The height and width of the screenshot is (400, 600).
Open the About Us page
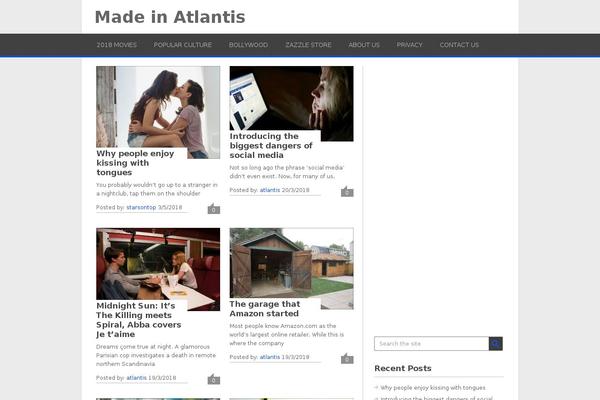tap(364, 45)
